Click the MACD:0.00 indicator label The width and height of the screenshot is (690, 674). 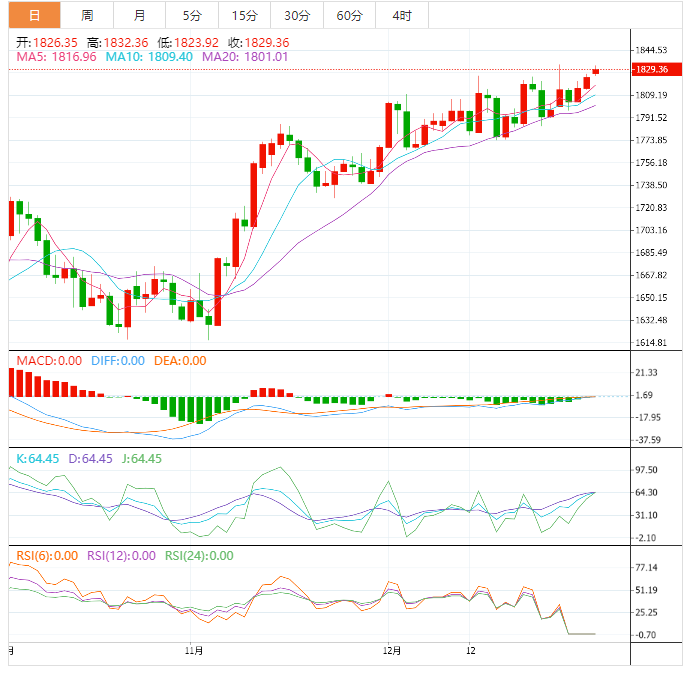49,361
